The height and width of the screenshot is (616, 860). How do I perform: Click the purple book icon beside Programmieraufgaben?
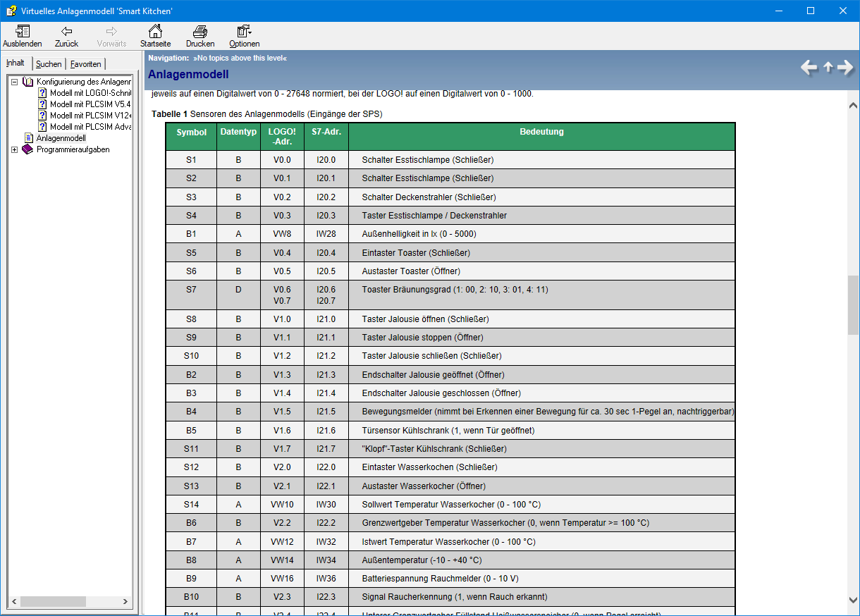point(28,149)
